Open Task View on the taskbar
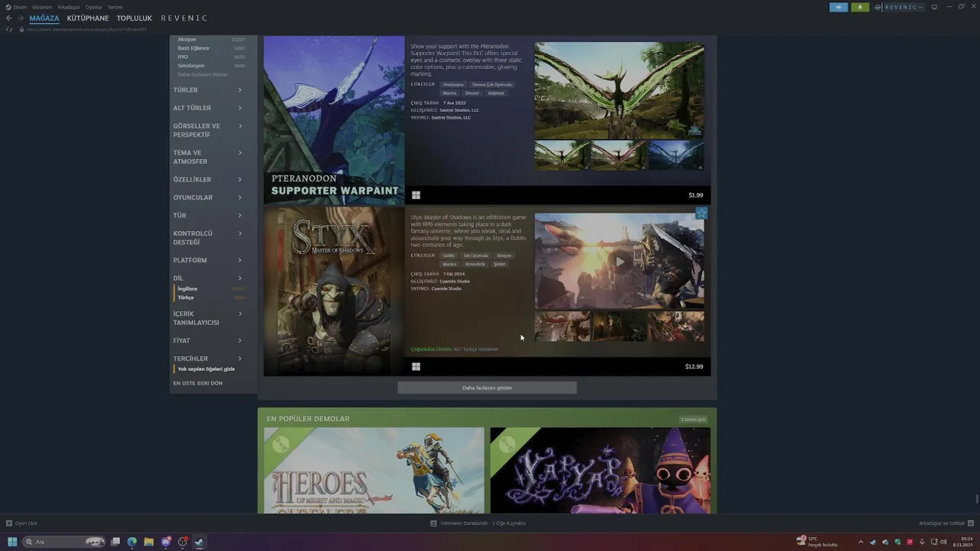Image resolution: width=980 pixels, height=551 pixels. point(115,542)
